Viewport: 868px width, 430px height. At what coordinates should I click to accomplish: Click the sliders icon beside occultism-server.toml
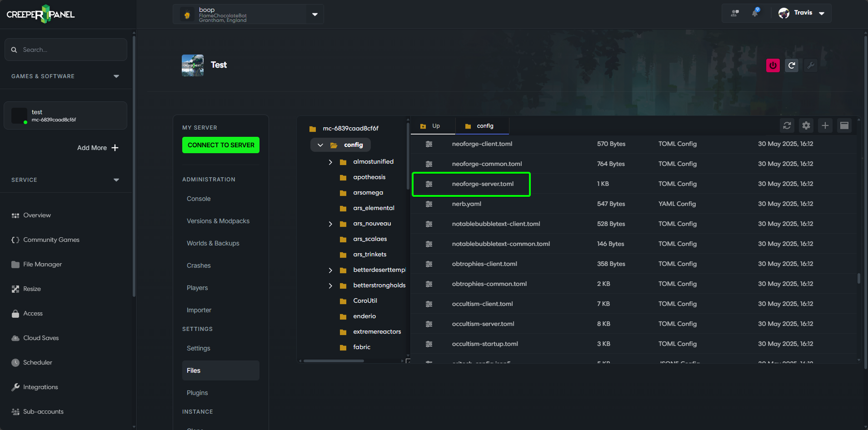pos(429,324)
